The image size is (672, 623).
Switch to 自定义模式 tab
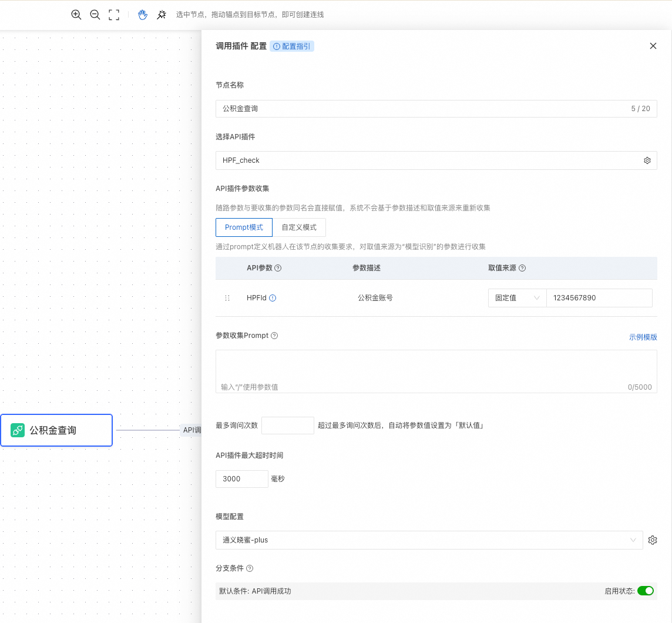coord(299,227)
